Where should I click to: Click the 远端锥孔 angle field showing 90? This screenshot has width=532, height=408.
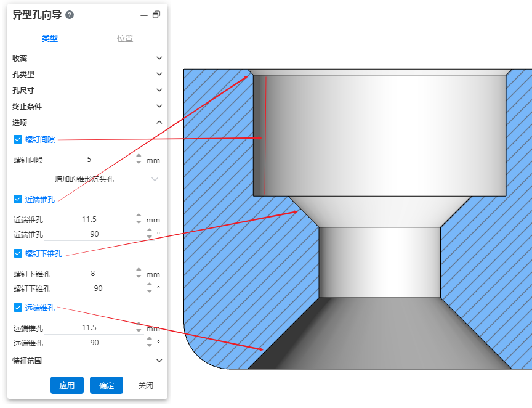95,343
